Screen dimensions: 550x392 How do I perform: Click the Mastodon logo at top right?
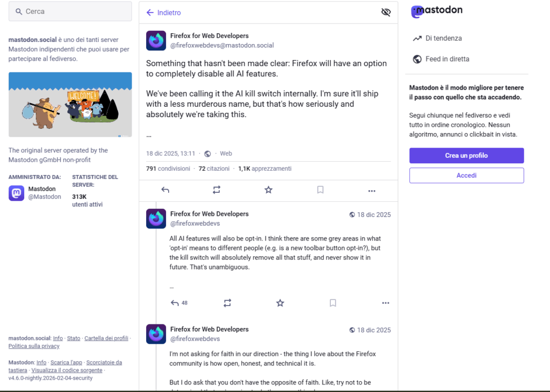tap(437, 11)
